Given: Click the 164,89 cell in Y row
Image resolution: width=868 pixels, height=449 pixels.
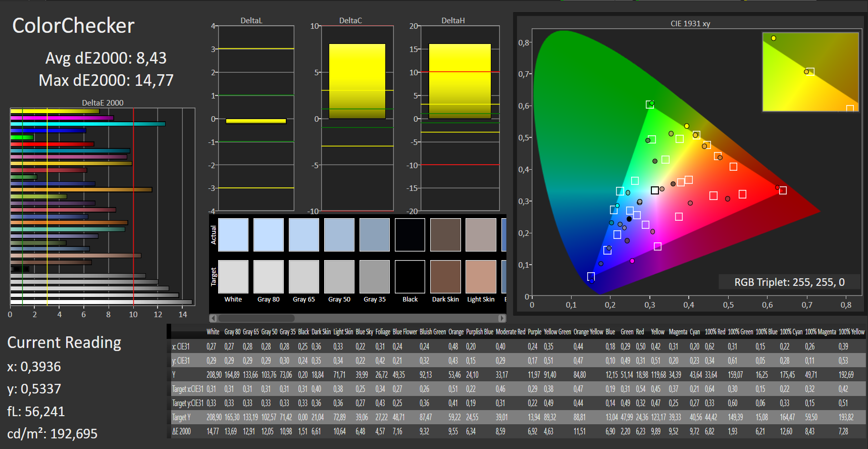Looking at the screenshot, I should pyautogui.click(x=232, y=375).
